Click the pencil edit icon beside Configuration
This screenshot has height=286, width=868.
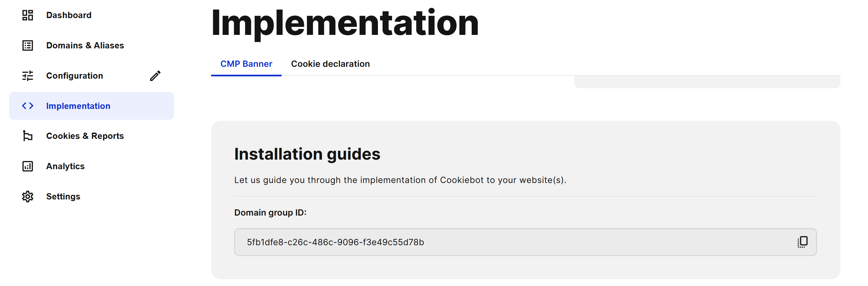point(155,76)
